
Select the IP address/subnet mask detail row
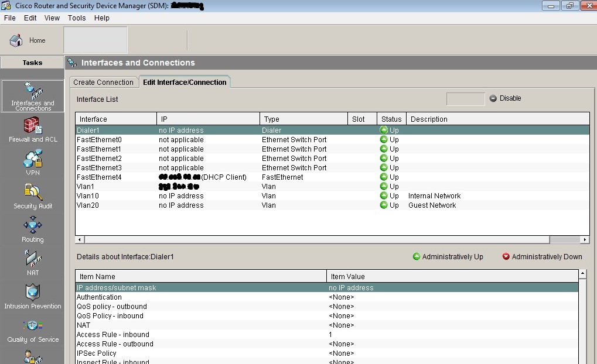[x=327, y=287]
